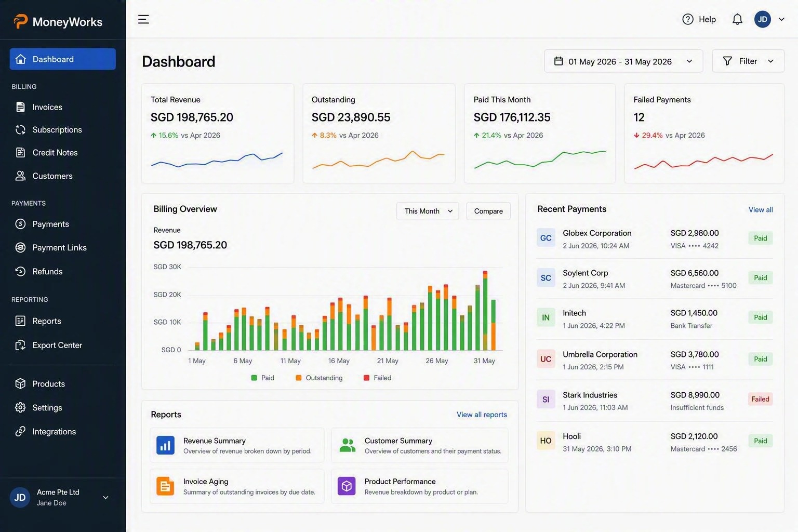Follow the View all payments link
Image resolution: width=798 pixels, height=532 pixels.
(x=761, y=210)
